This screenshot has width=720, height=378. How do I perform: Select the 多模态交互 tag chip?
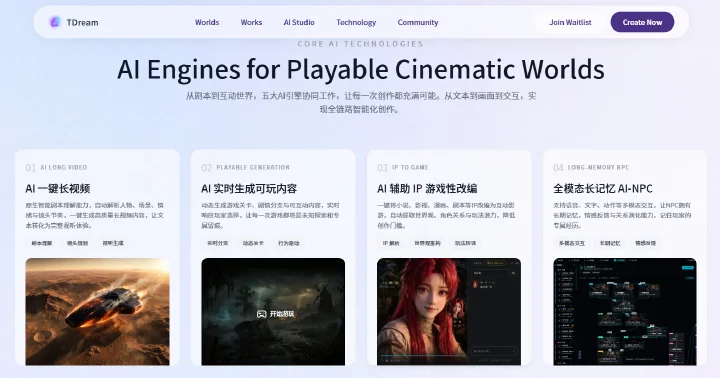tap(572, 243)
